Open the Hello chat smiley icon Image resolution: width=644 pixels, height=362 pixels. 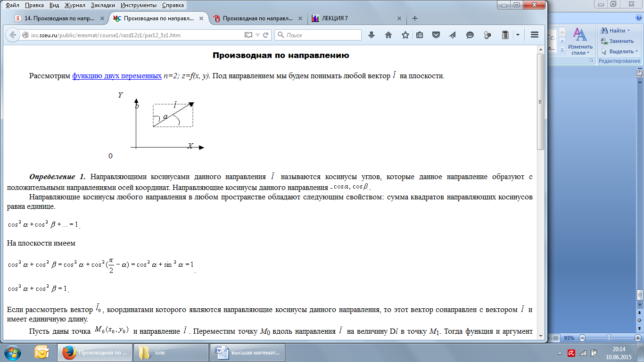[x=470, y=35]
